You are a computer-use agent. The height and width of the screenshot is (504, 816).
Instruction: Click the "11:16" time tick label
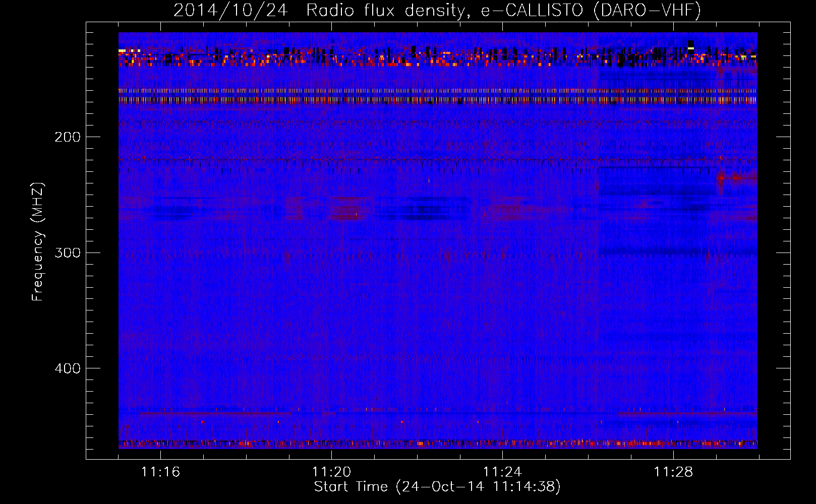[160, 472]
